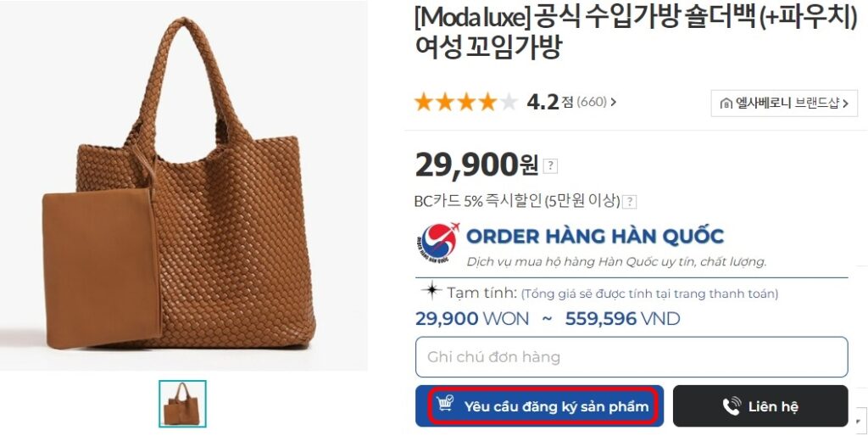This screenshot has height=436, width=868.
Task: Click the ORDER HÀNG HÀN QUỐC heading text
Action: pyautogui.click(x=595, y=236)
